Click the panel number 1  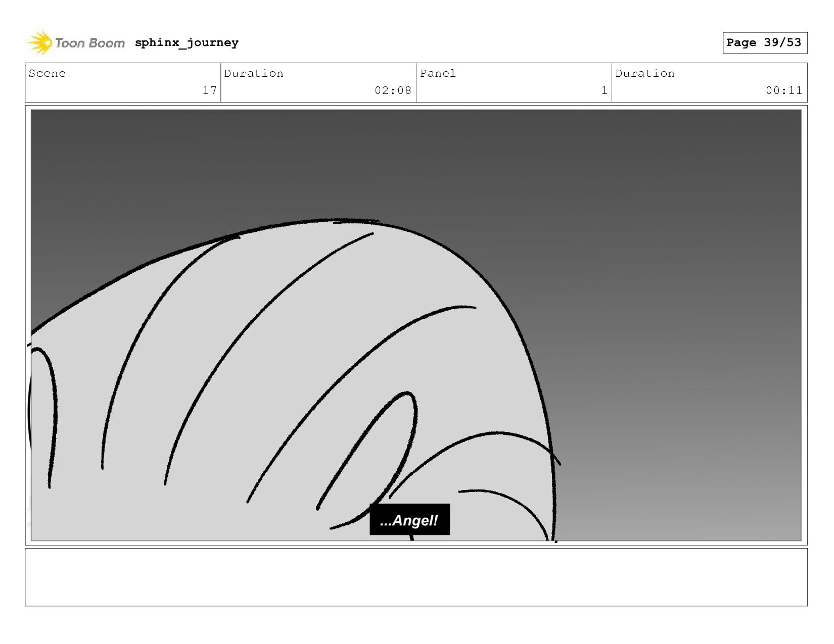(x=604, y=90)
